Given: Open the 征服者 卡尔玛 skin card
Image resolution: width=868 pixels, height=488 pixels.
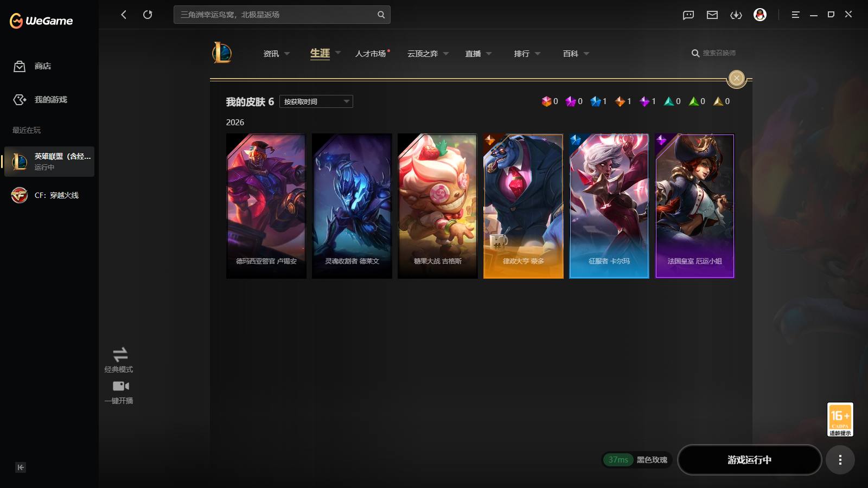Looking at the screenshot, I should pyautogui.click(x=609, y=206).
